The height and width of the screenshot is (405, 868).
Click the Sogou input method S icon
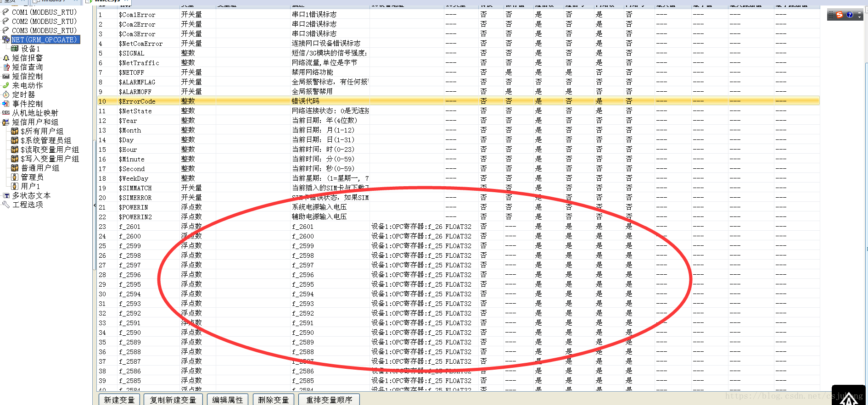[x=840, y=15]
